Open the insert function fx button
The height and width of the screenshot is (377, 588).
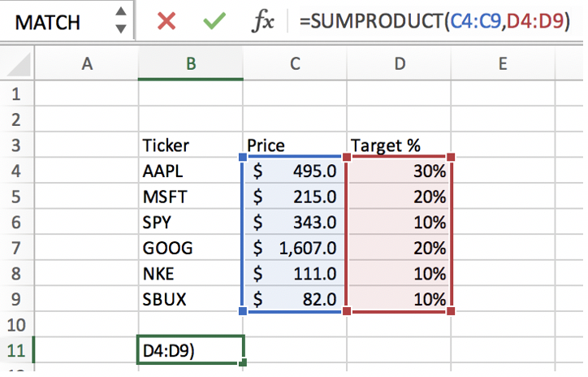262,21
